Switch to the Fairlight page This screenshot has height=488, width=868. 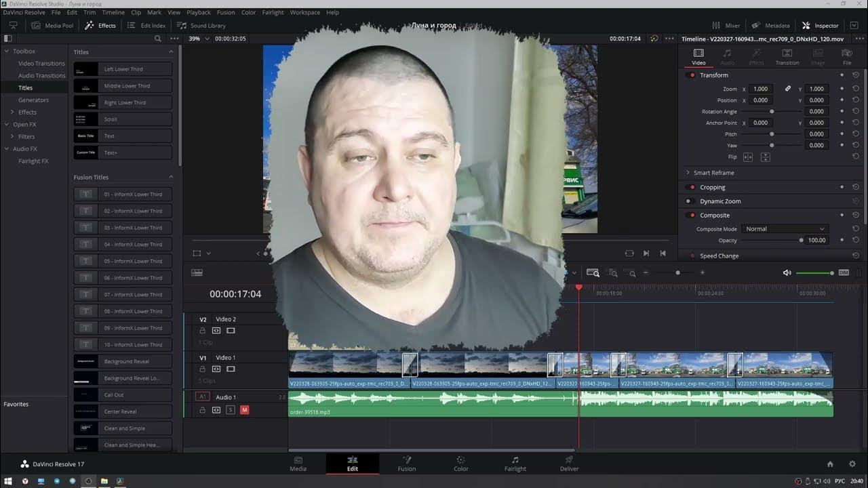coord(515,464)
